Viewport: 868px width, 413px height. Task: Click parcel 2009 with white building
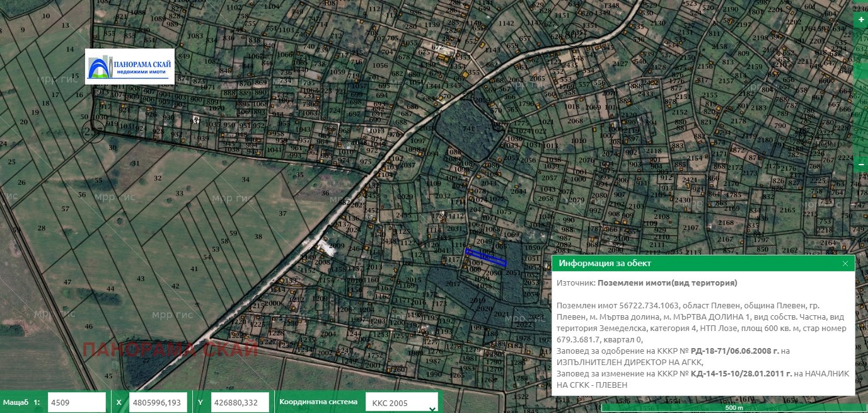pyautogui.click(x=337, y=245)
